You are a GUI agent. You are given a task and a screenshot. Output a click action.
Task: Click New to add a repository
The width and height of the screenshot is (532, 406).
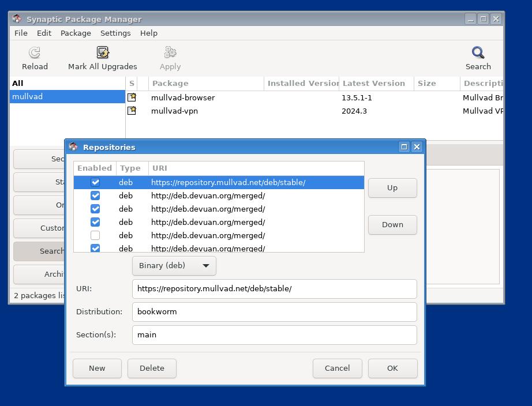[x=97, y=368]
